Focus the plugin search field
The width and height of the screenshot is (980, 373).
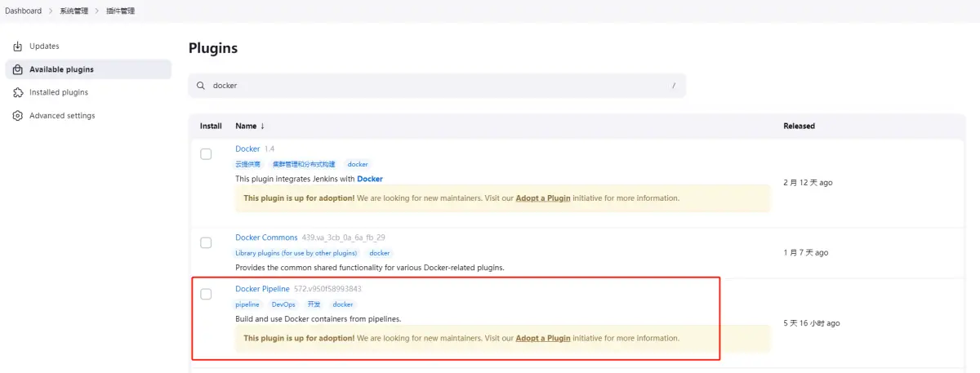[x=437, y=86]
